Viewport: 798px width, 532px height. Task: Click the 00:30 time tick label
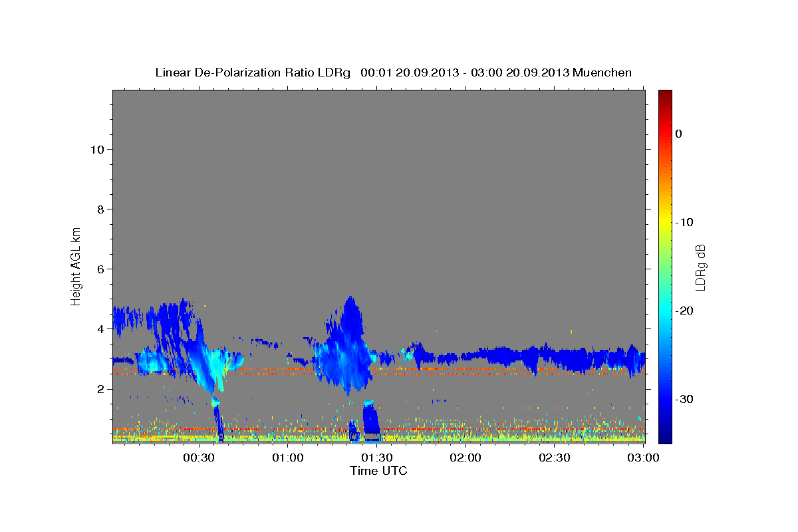coord(198,458)
